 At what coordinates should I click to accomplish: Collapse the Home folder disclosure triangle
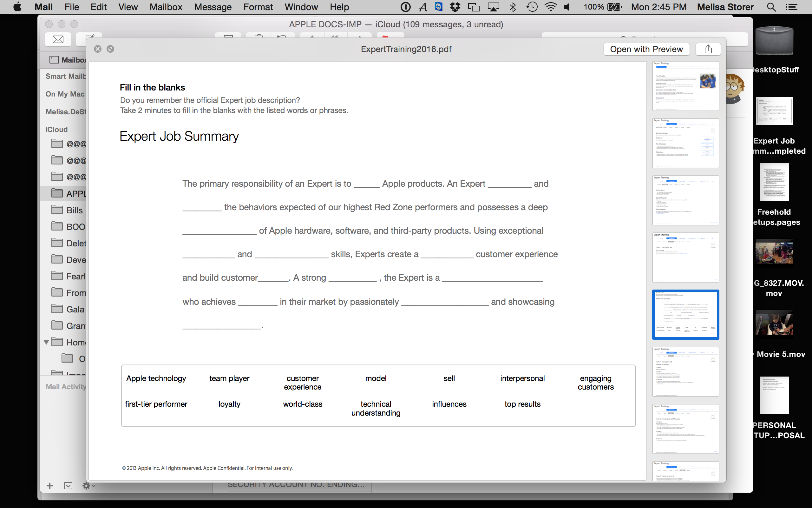click(x=46, y=342)
